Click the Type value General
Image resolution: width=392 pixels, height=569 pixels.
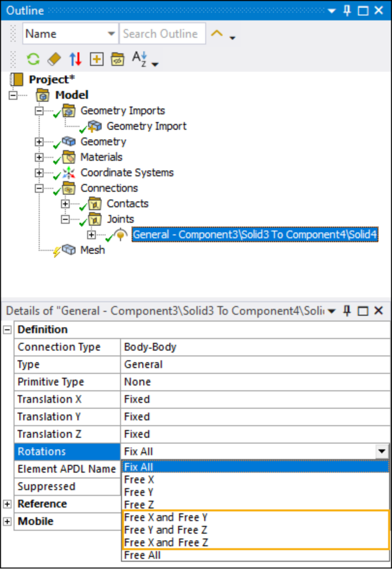point(256,365)
